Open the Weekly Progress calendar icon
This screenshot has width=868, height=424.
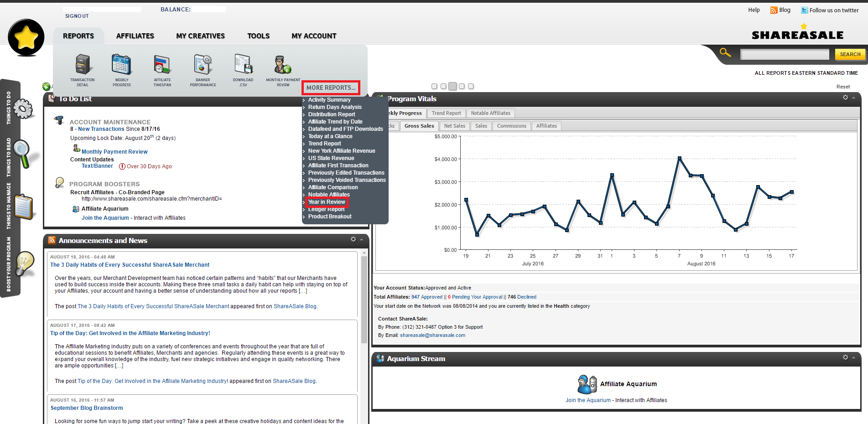click(121, 64)
